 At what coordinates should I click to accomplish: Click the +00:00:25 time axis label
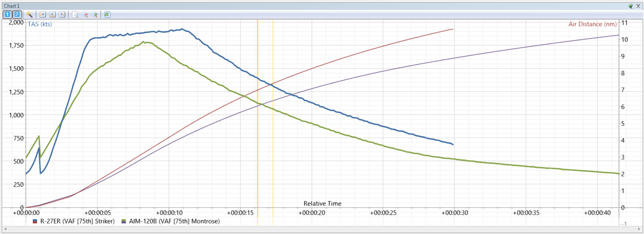383,213
